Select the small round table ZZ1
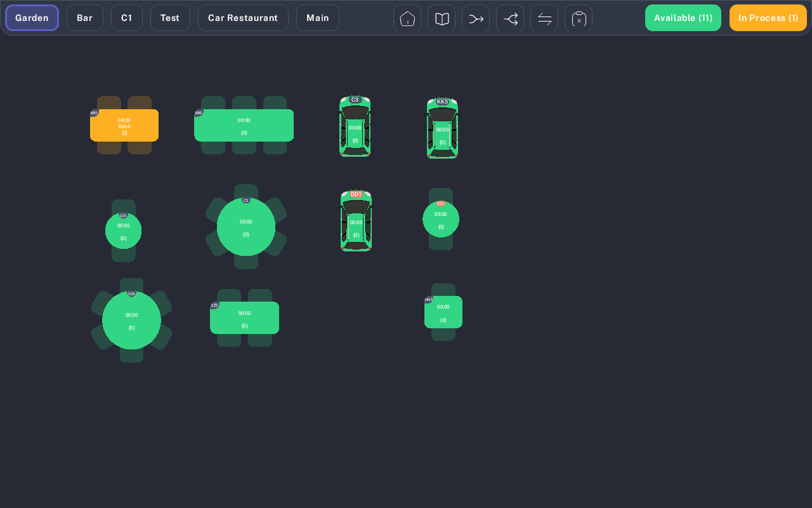The height and width of the screenshot is (508, 812). click(x=441, y=219)
